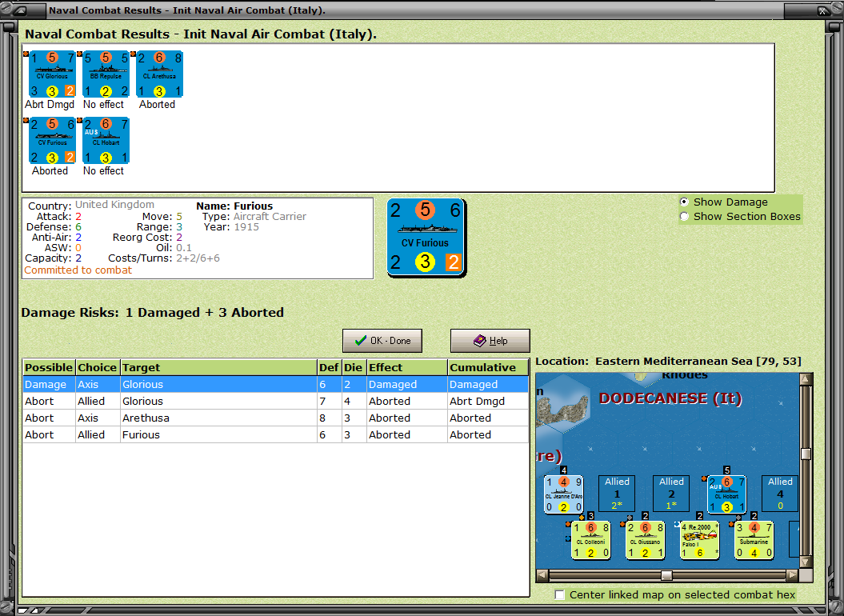
Task: Open the Help button
Action: (490, 341)
